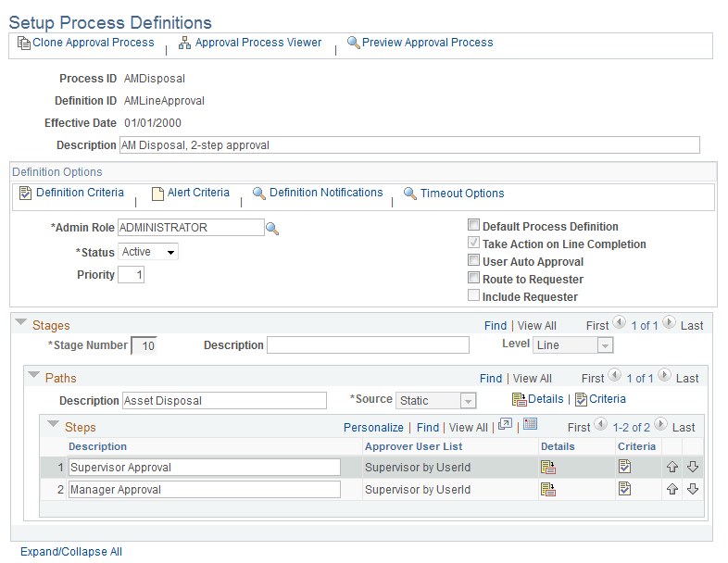
Task: Enable Default Process Definition checkbox
Action: (x=473, y=225)
